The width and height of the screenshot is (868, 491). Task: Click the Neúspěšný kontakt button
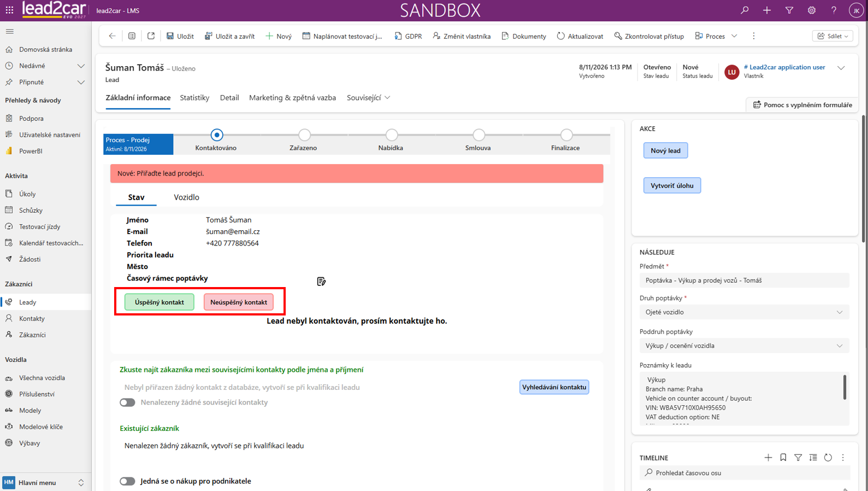(239, 302)
